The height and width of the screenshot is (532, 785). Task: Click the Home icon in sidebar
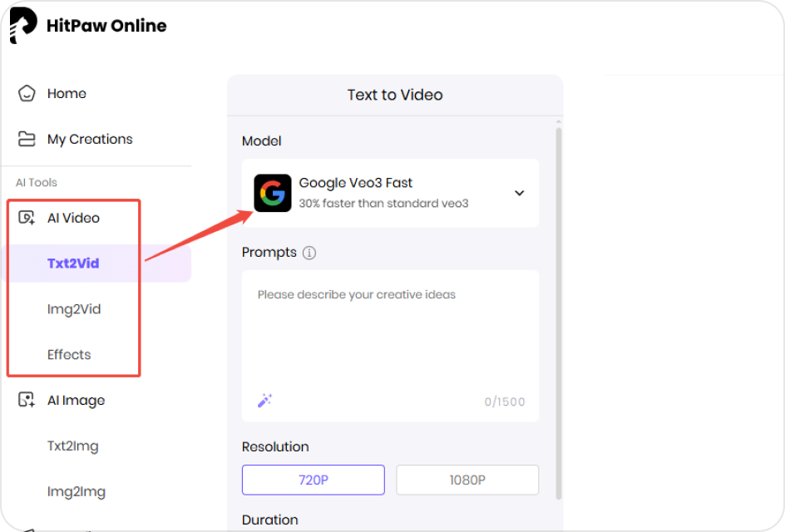pyautogui.click(x=25, y=93)
